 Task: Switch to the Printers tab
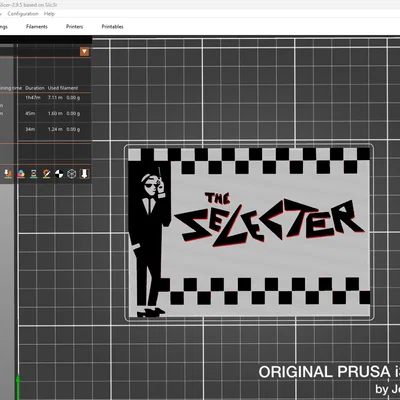(x=74, y=27)
